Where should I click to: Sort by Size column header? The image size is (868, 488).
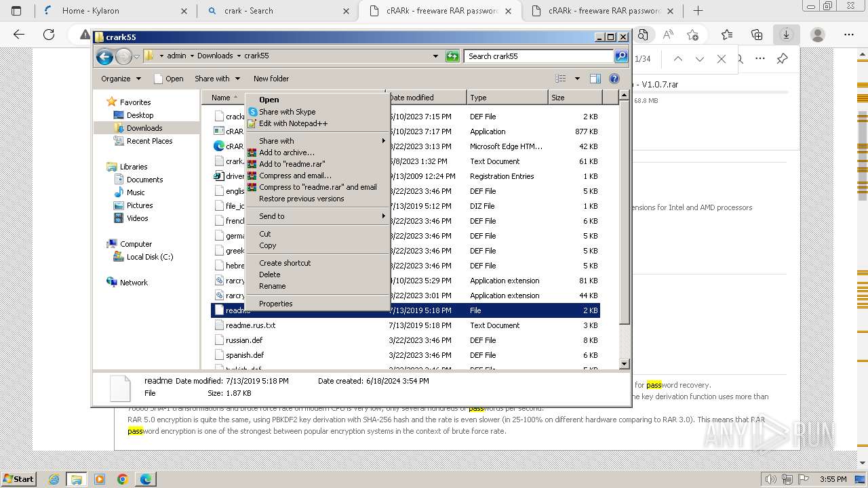point(574,98)
